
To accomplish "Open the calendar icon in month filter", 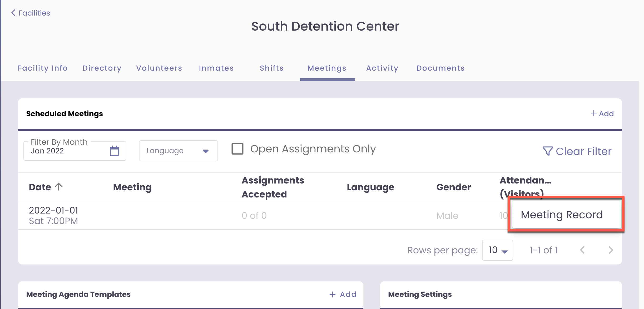I will pyautogui.click(x=114, y=151).
